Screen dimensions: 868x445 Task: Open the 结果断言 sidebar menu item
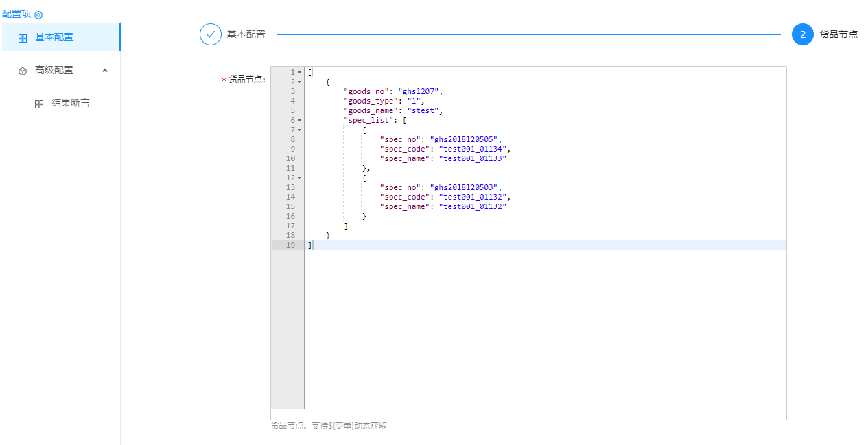point(70,103)
